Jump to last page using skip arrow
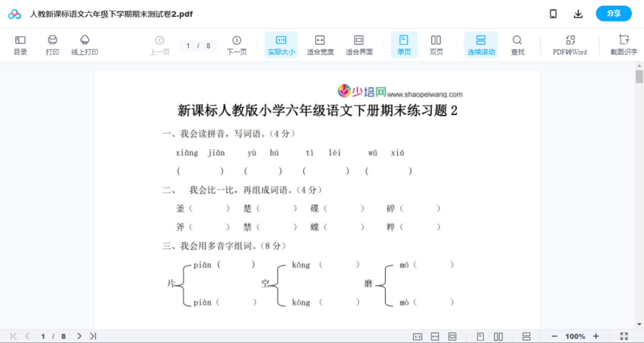Screen dimensions: 644x343 (92, 336)
